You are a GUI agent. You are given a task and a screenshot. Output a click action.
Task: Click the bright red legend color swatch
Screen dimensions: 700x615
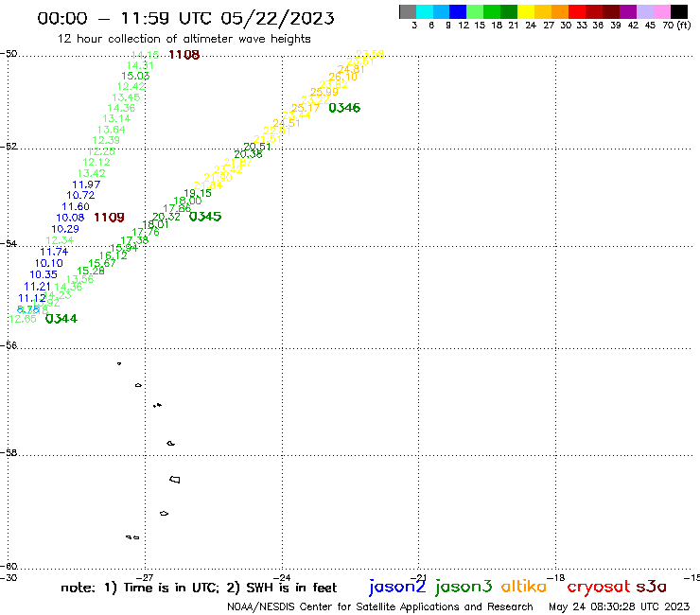[577, 11]
